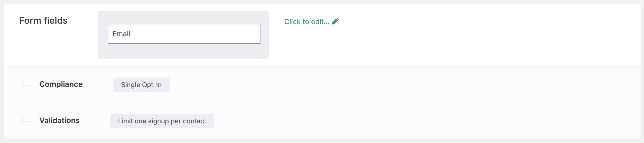Click the Compliance section row background

click(x=323, y=85)
